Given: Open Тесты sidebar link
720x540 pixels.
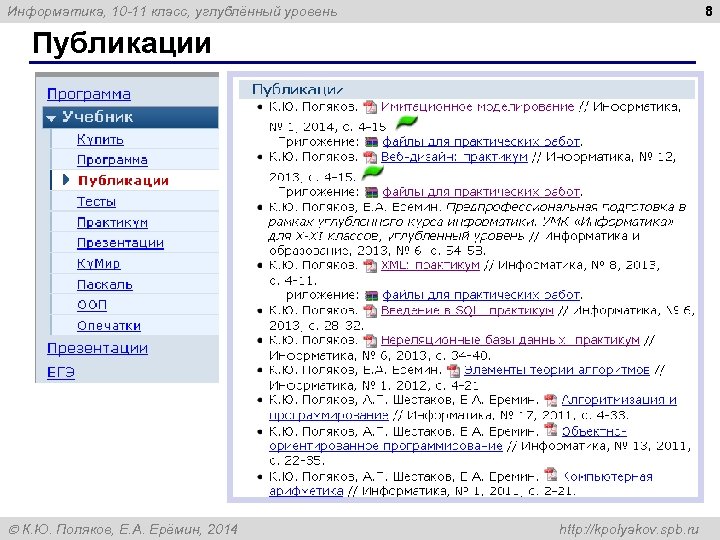Looking at the screenshot, I should click(x=96, y=202).
